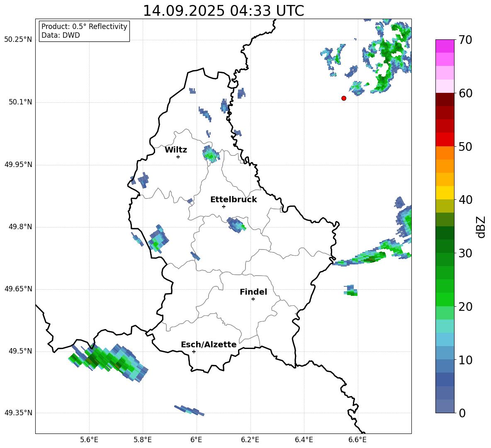The height and width of the screenshot is (448, 491).
Task: Click the radar echo east of Wiltz
Action: click(211, 154)
